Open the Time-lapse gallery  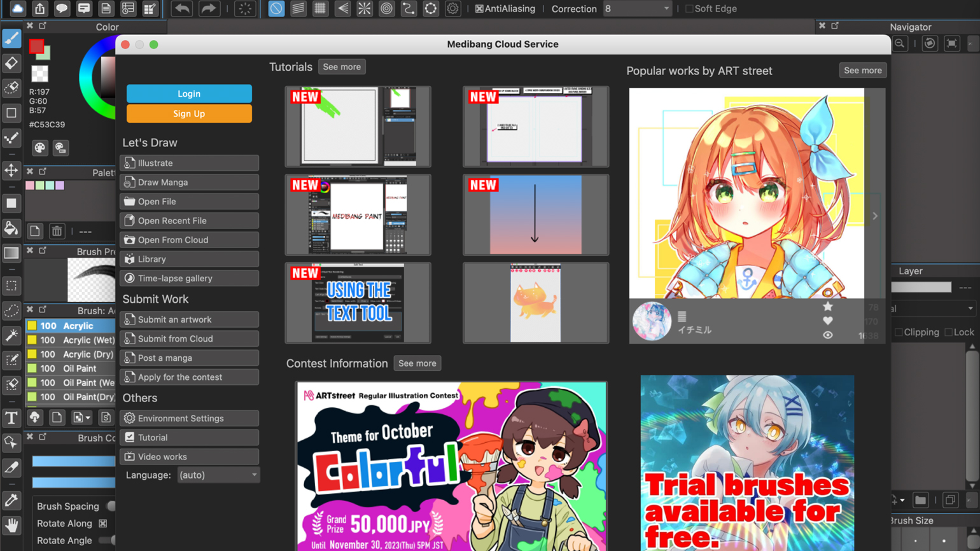[x=189, y=278]
